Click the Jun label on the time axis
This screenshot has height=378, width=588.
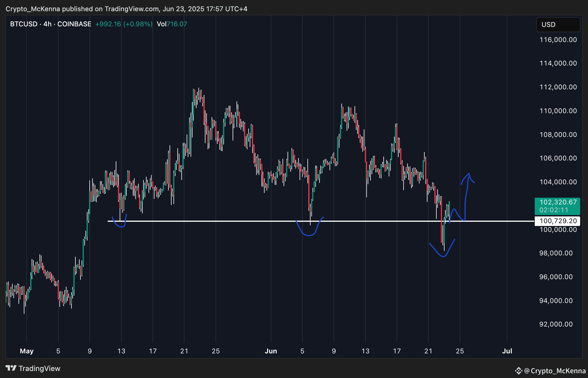(271, 351)
